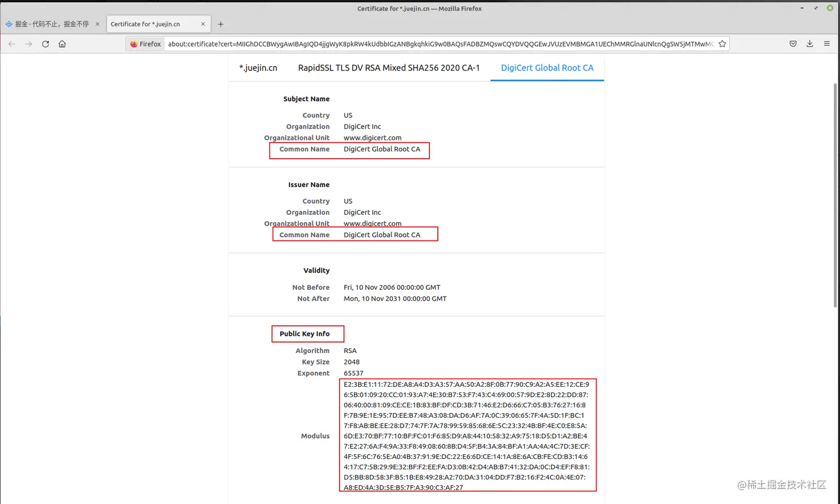The image size is (840, 504).
Task: Click Subject Common Name value DigiCert Global Root CA
Action: click(382, 149)
